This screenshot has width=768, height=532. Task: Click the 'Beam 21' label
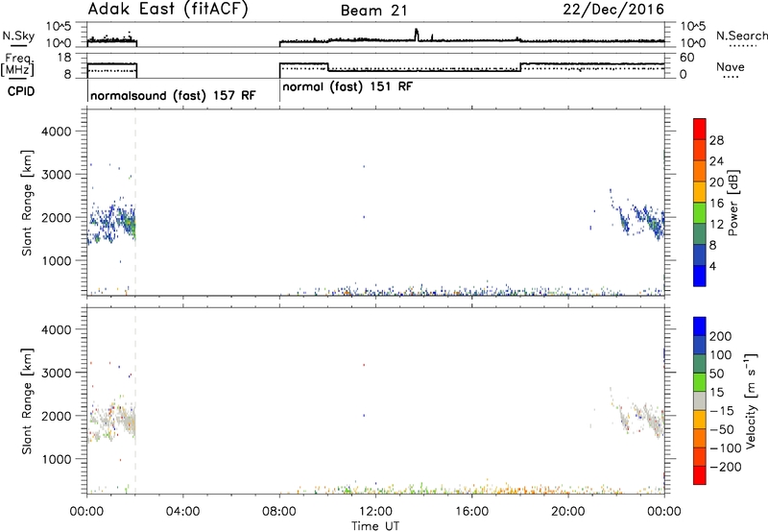[x=374, y=11]
